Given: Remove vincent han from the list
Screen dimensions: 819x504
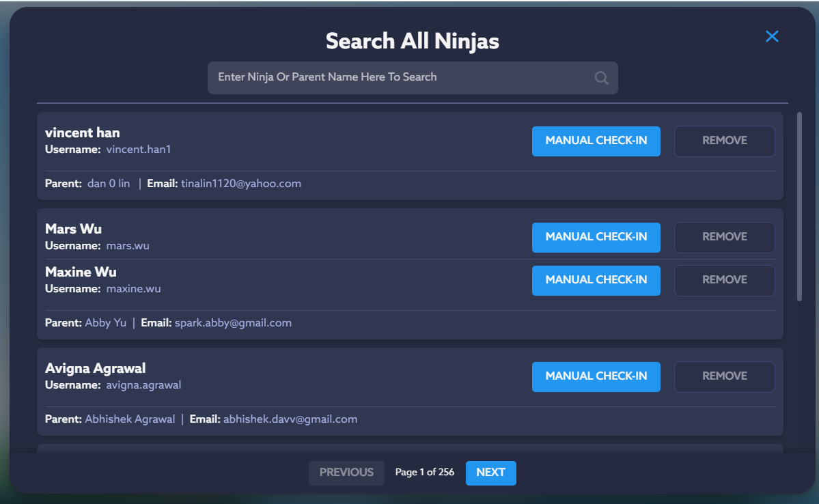Looking at the screenshot, I should [x=724, y=141].
